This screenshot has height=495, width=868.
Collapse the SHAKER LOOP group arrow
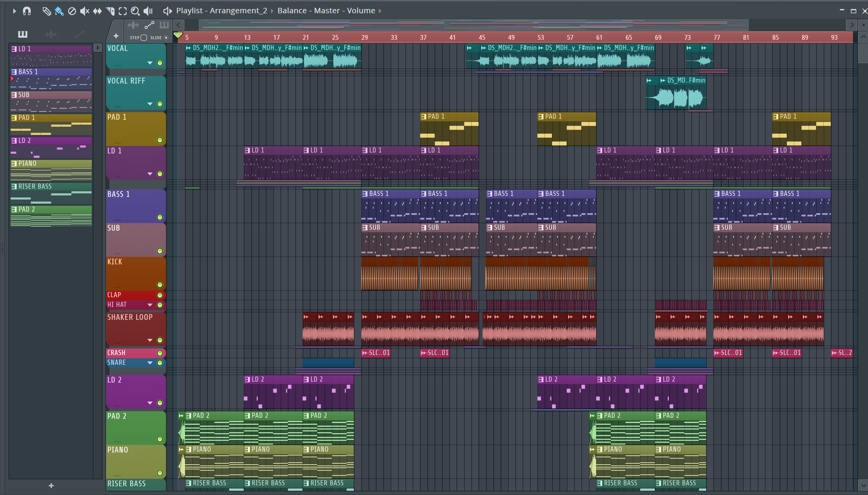click(x=150, y=340)
